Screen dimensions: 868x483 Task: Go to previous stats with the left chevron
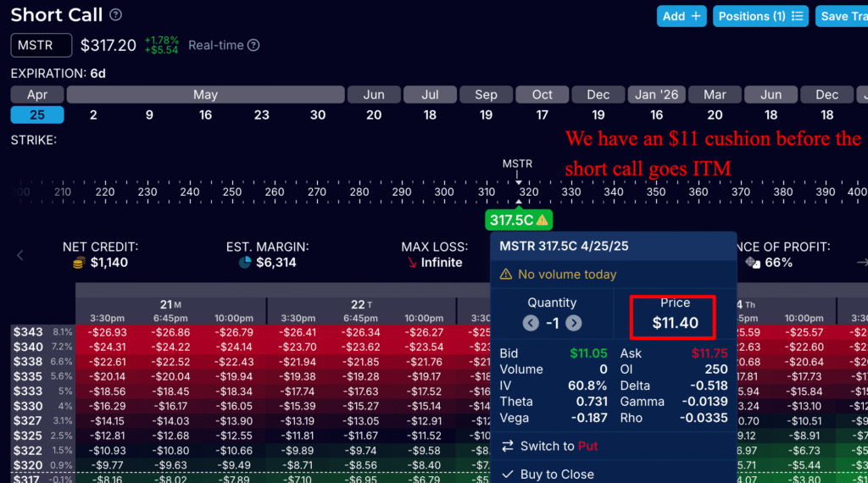point(20,255)
